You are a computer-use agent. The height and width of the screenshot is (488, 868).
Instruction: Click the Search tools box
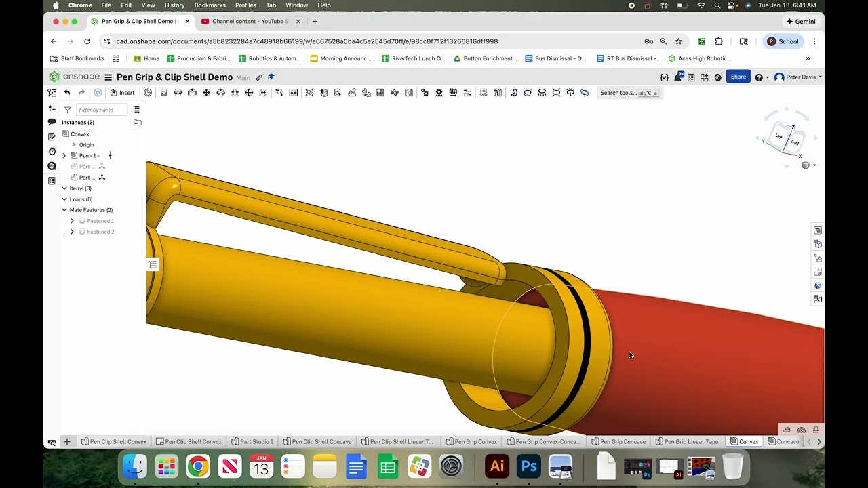629,93
